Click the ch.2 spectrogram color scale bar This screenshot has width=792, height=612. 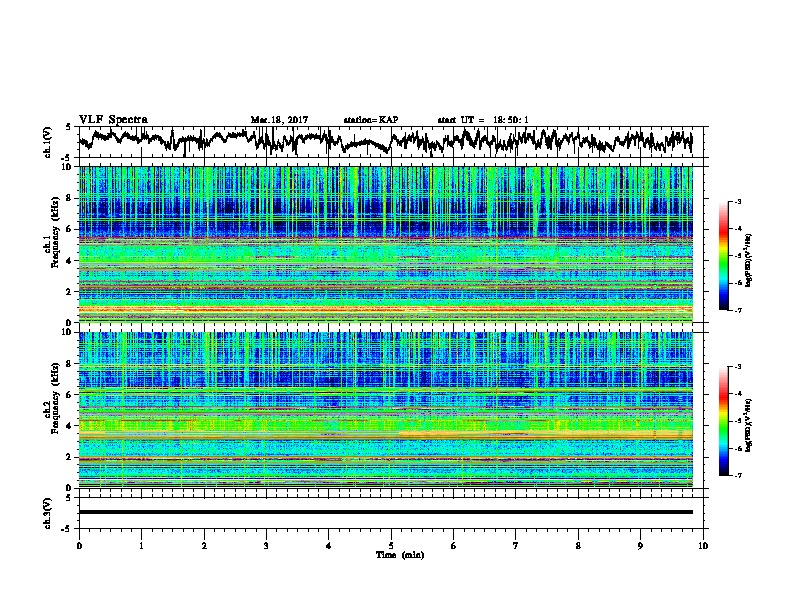click(723, 421)
